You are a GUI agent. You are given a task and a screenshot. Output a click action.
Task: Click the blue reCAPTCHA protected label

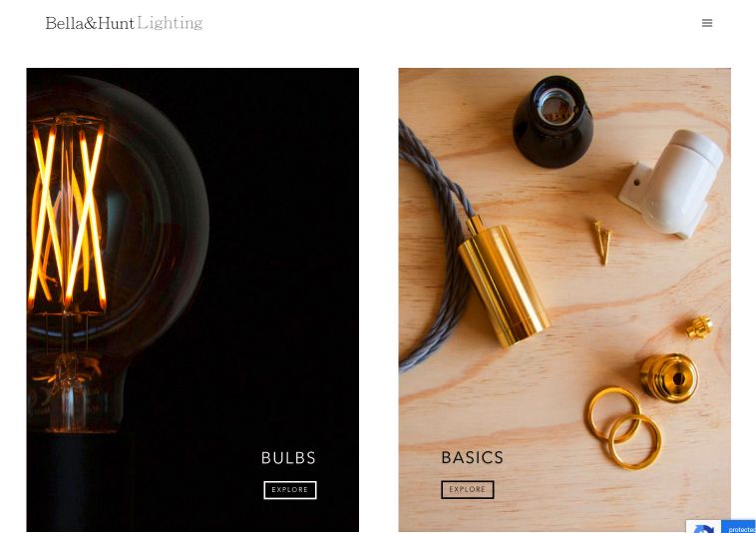738,527
